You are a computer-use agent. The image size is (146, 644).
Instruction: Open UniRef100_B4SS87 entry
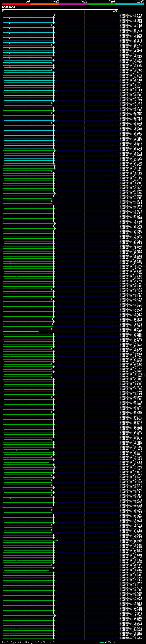(x=131, y=165)
